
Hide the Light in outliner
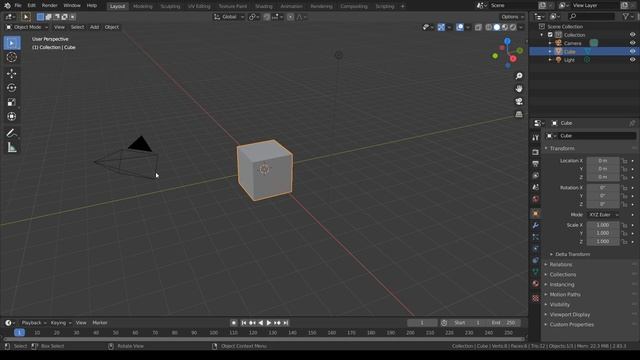click(x=632, y=60)
